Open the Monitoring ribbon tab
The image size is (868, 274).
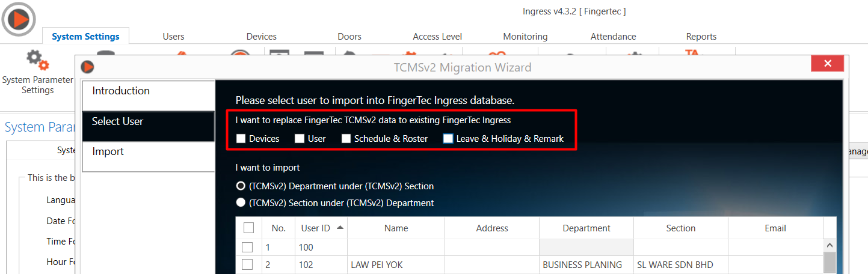click(x=525, y=37)
